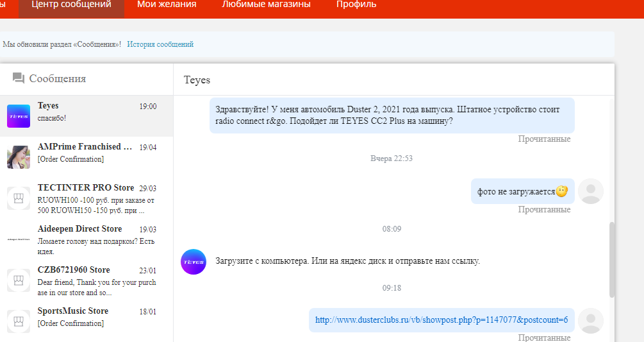644x342 pixels.
Task: Click the SportsMusic Store shop icon
Action: [19, 321]
